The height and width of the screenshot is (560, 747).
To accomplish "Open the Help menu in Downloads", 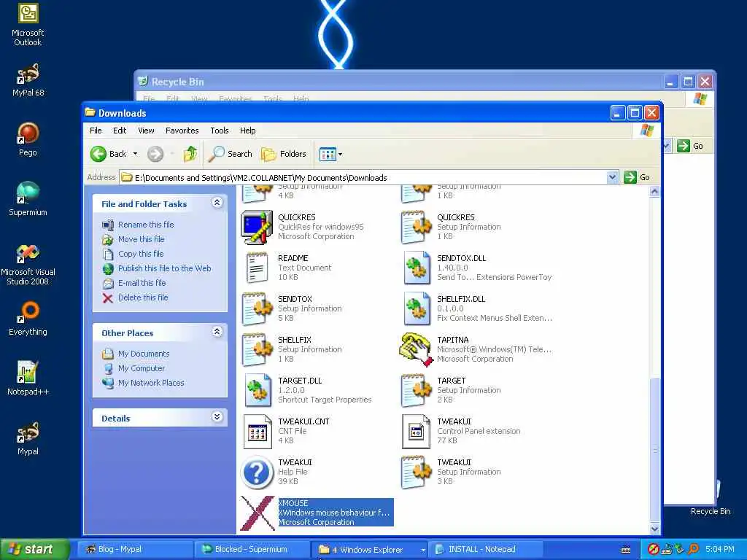I will [x=247, y=131].
